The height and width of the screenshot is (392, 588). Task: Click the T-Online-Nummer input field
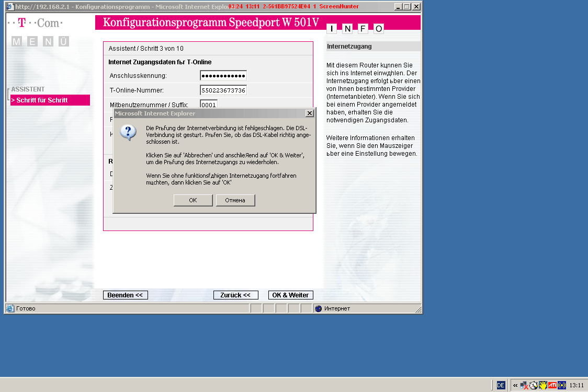223,90
